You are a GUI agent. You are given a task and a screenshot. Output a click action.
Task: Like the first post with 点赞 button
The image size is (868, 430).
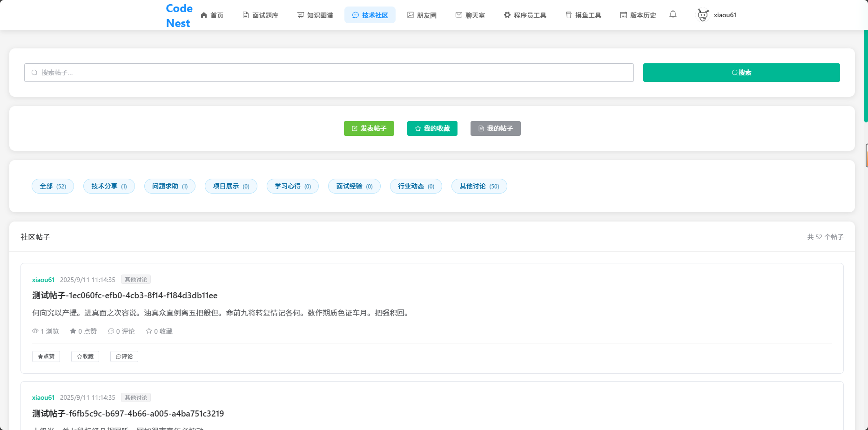point(46,356)
